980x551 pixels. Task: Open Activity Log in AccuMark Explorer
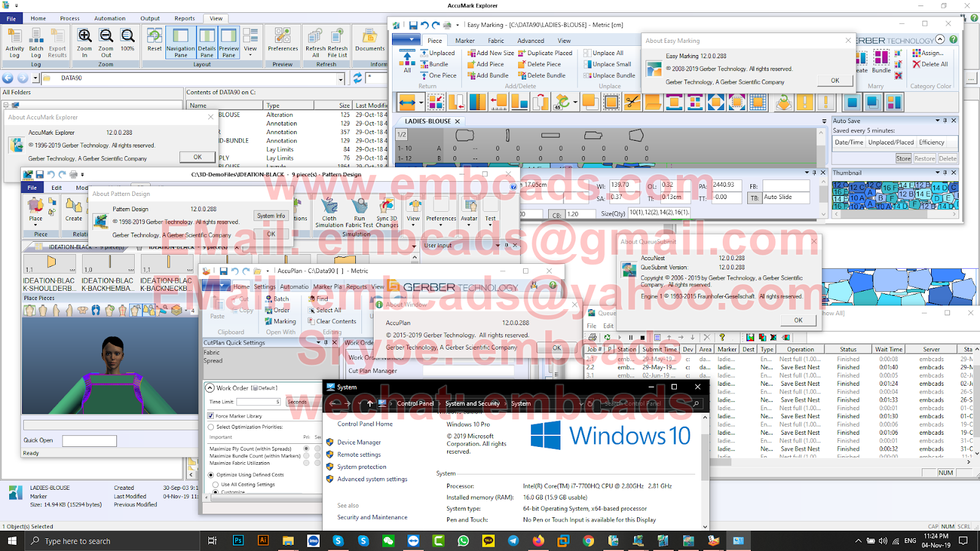(x=15, y=43)
